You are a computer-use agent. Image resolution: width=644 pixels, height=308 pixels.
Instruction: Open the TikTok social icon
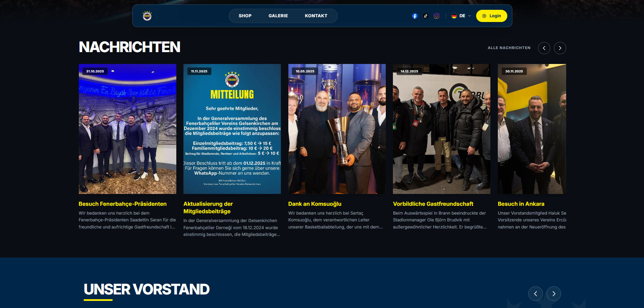[426, 16]
